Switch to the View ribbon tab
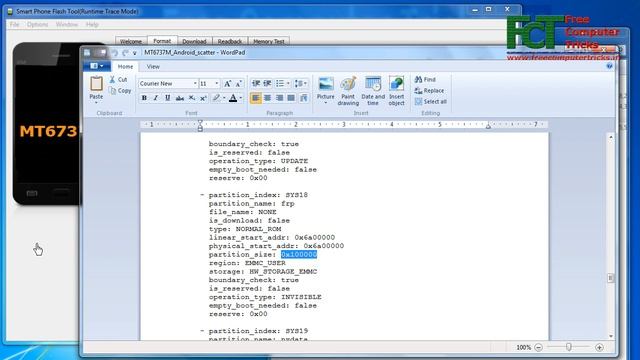 pos(153,67)
